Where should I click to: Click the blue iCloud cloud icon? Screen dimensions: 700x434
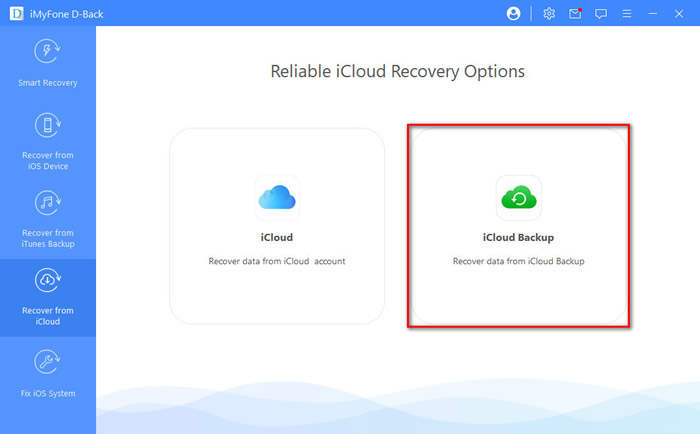pyautogui.click(x=276, y=198)
